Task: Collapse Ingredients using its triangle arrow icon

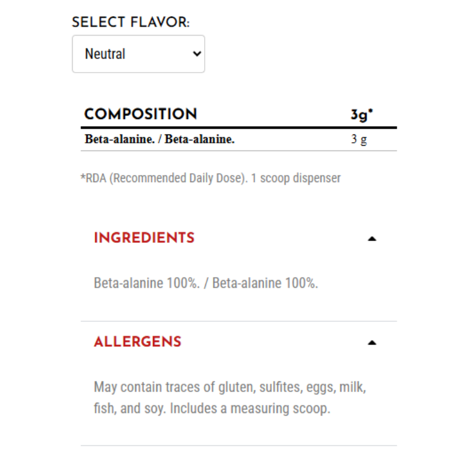Action: 372,239
